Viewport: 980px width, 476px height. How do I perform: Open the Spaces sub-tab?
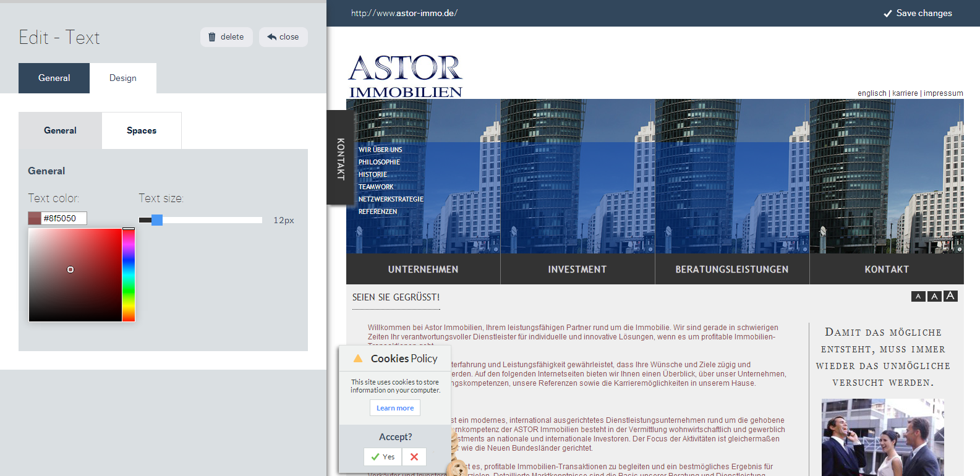[x=142, y=130]
